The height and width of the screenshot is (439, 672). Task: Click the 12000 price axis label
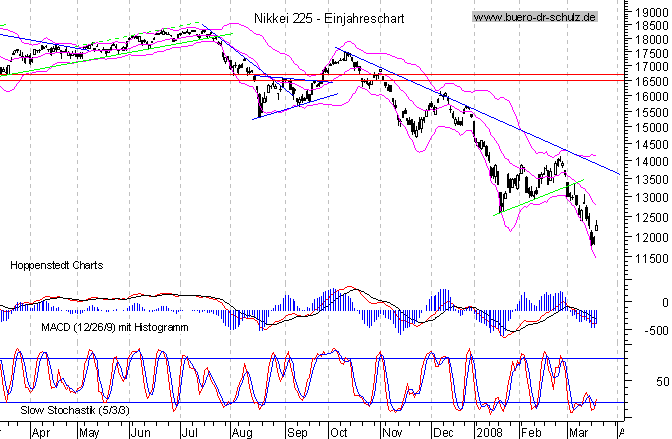(651, 237)
